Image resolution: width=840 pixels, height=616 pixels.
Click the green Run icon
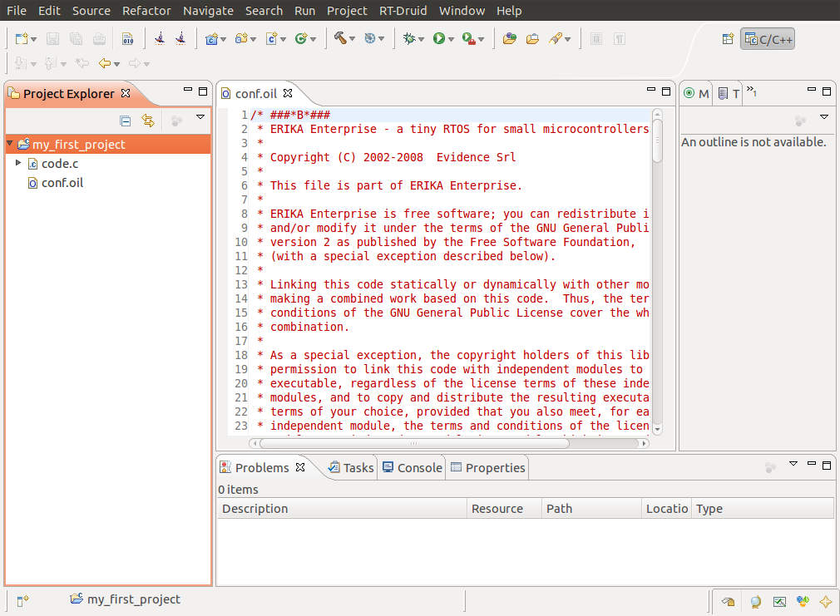(x=439, y=38)
